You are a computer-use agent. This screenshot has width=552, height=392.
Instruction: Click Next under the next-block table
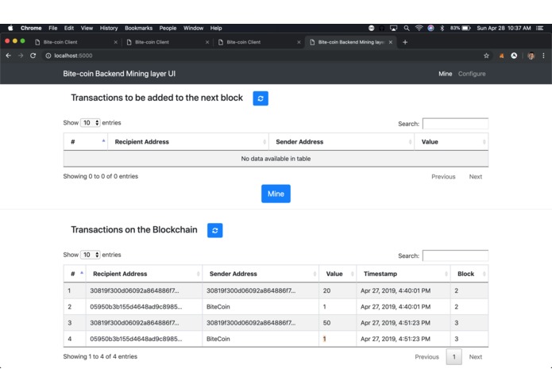click(475, 176)
